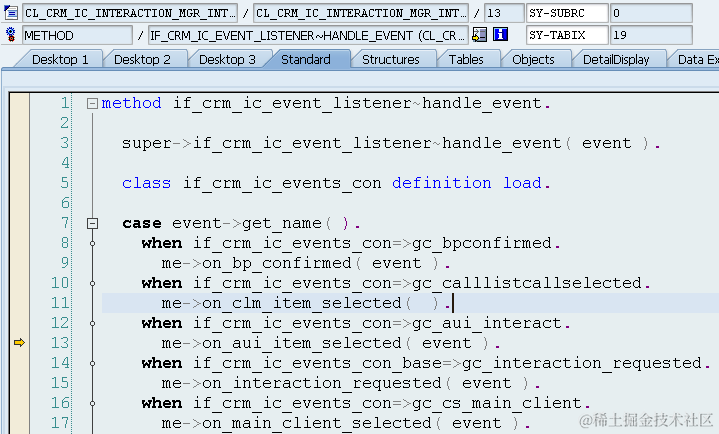
Task: Click the 'case event->get_name( )' statement
Action: tap(241, 223)
